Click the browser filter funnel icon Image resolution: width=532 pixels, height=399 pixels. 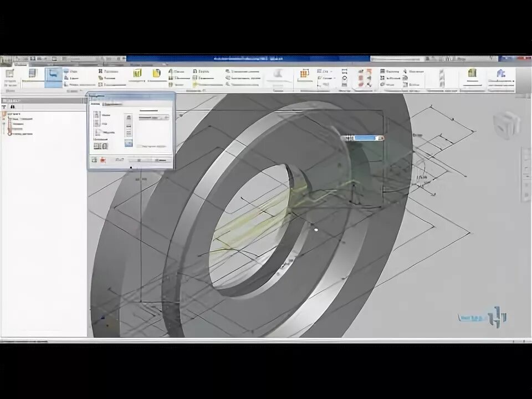pos(4,107)
